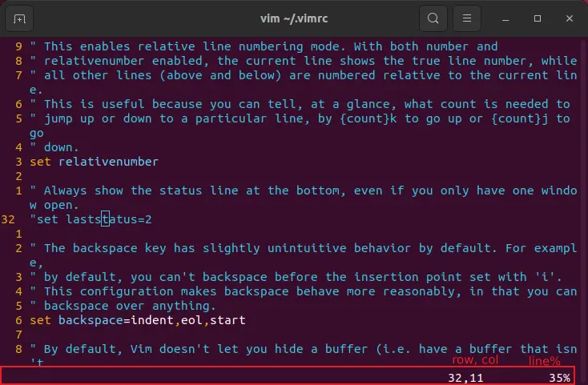Click the empty line numbered 7
The width and height of the screenshot is (588, 385).
point(18,335)
